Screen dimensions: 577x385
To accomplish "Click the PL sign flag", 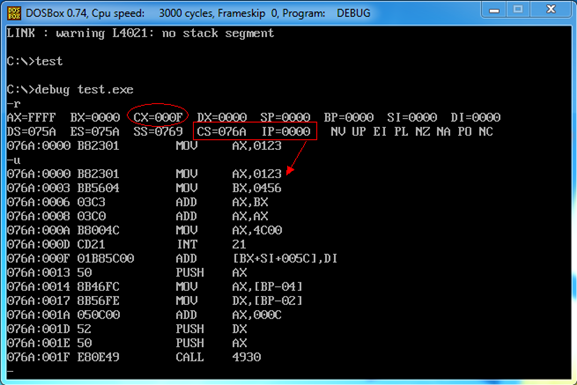I will click(401, 131).
